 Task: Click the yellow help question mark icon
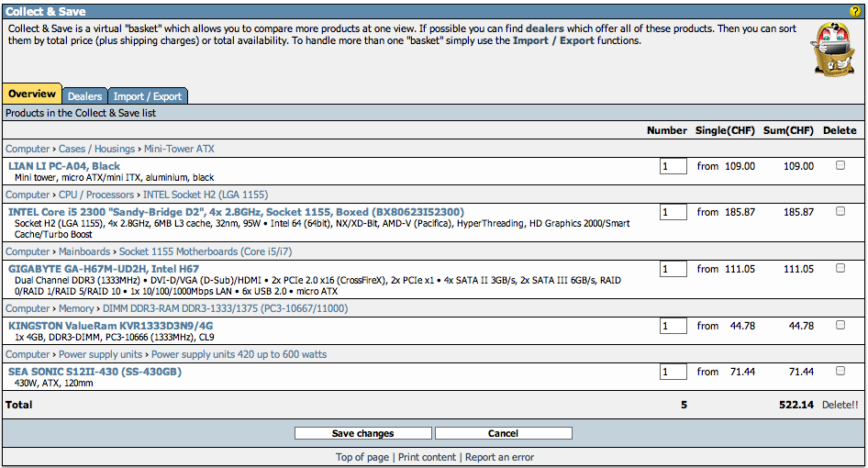tap(855, 11)
